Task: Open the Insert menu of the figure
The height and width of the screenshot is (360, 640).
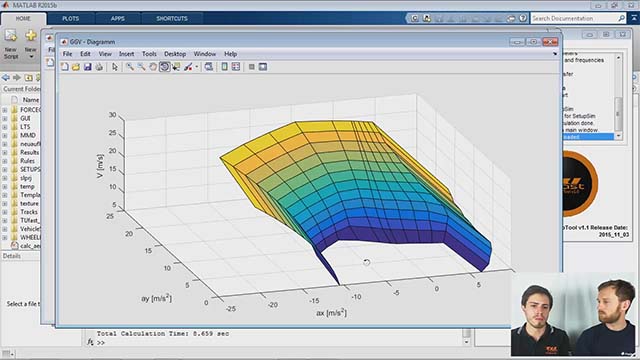Action: pyautogui.click(x=127, y=54)
